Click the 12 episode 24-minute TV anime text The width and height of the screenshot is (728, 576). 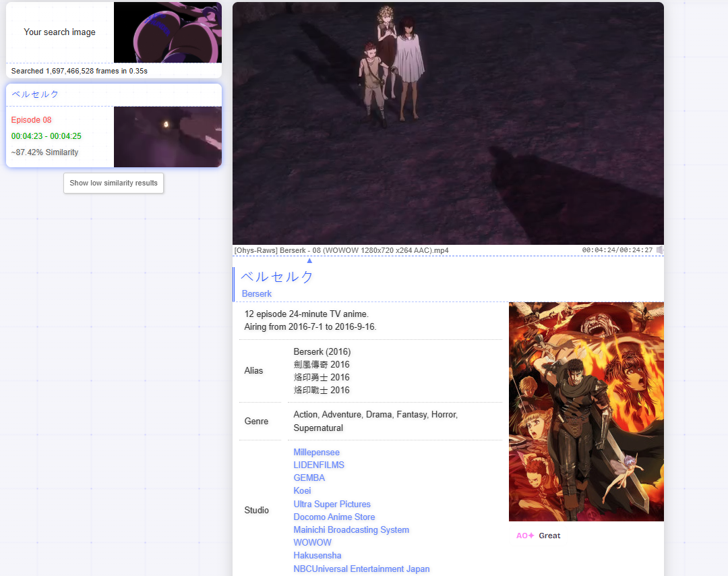(x=307, y=314)
